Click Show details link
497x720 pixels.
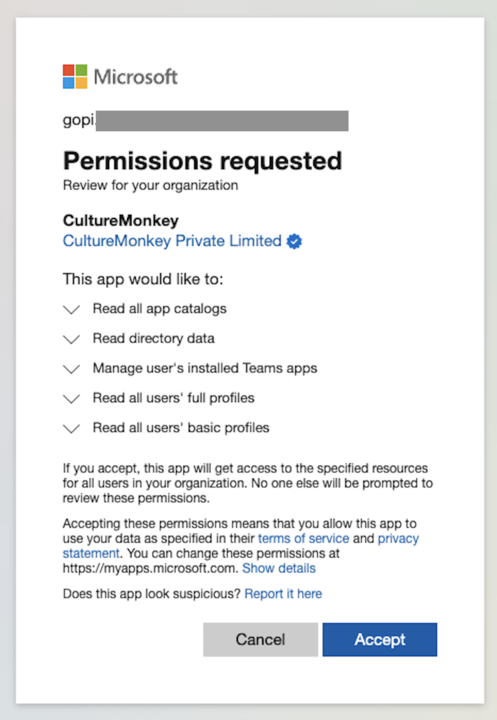click(x=279, y=568)
